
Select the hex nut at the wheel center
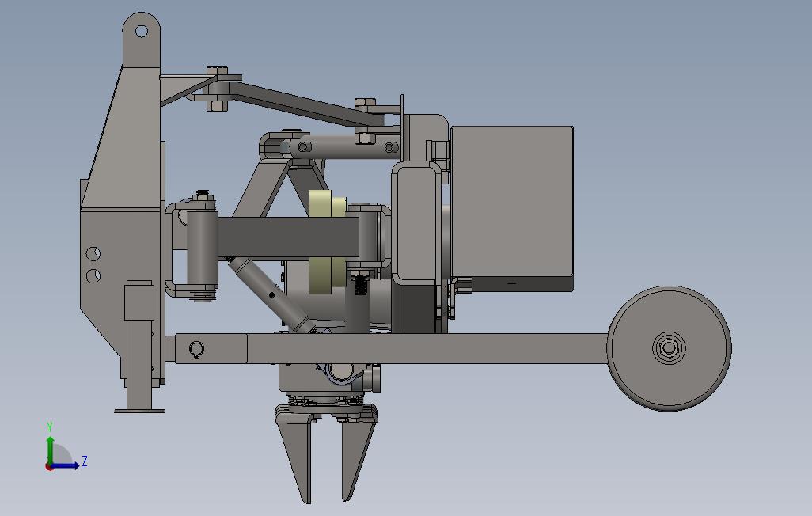669,347
